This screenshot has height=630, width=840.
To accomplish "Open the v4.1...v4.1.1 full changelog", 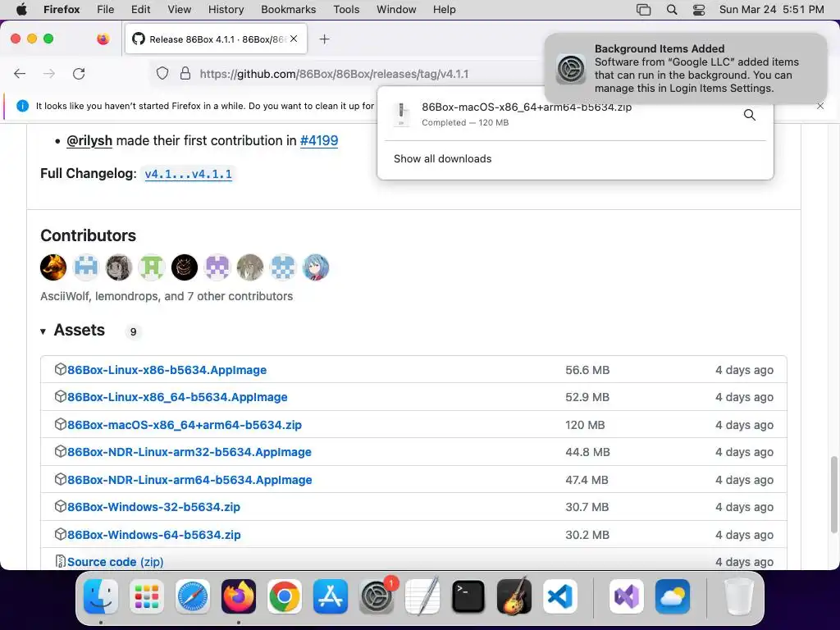I will pyautogui.click(x=188, y=174).
